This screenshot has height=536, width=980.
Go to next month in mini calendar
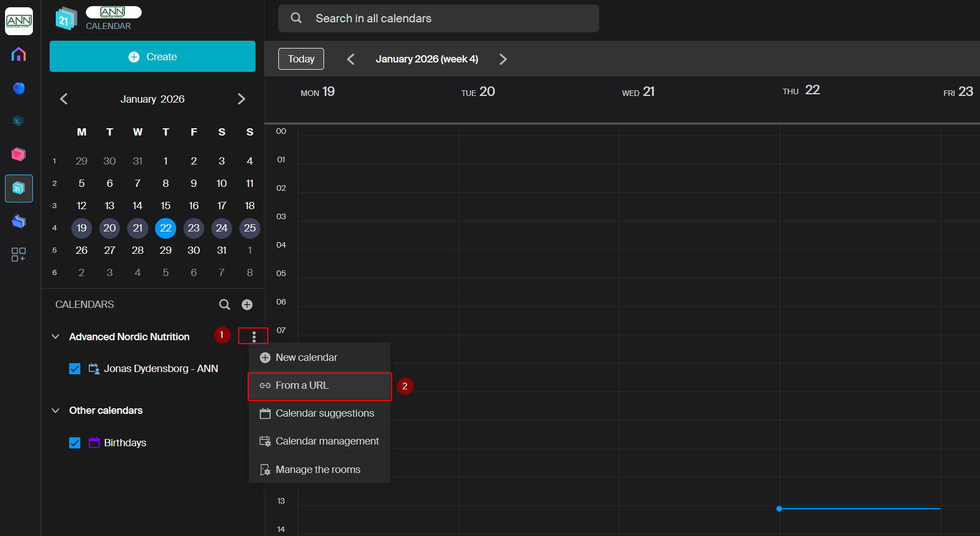click(x=241, y=99)
